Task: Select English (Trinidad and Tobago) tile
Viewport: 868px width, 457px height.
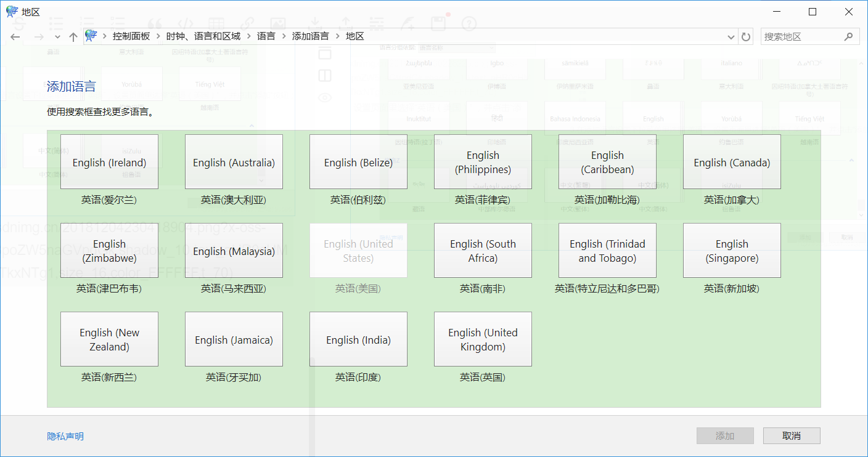Action: click(607, 251)
